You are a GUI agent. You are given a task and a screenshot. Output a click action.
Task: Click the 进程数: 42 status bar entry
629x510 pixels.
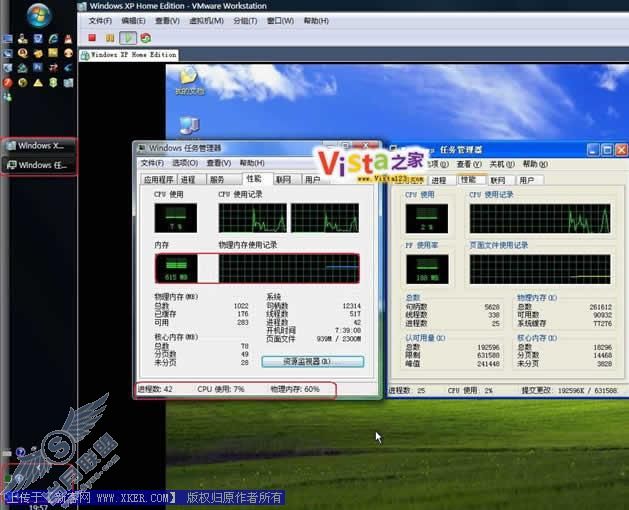(x=155, y=389)
